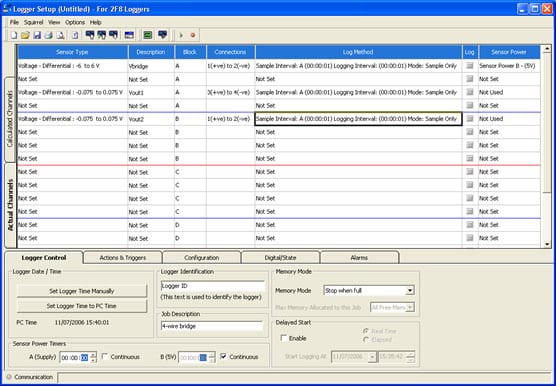Select Actual Channels vertical tab

(10, 205)
